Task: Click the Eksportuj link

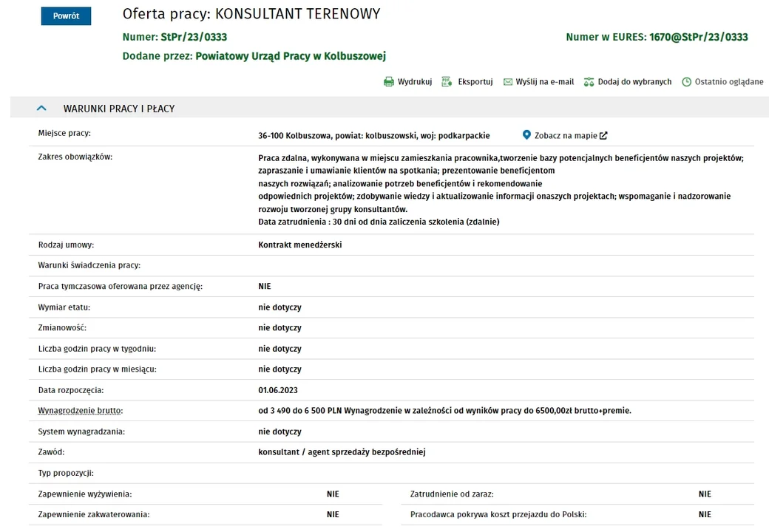Action: pos(475,82)
